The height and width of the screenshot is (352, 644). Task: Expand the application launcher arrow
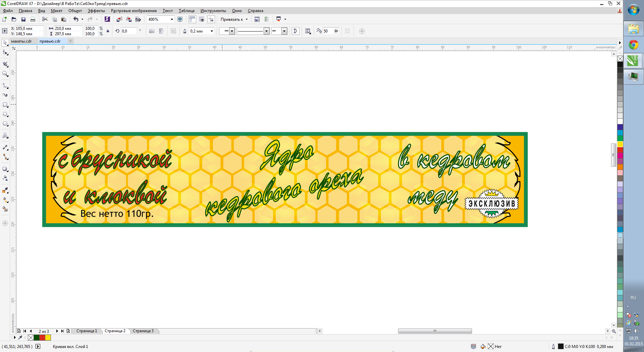tap(285, 19)
